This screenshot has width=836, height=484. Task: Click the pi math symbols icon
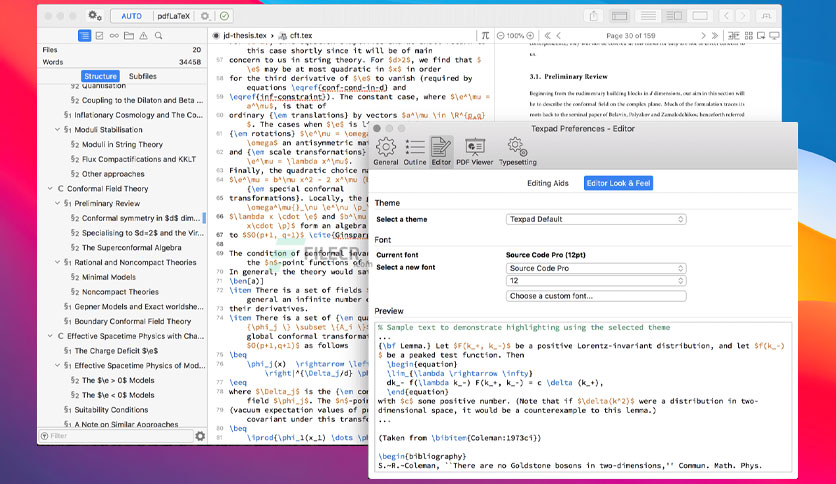[485, 36]
